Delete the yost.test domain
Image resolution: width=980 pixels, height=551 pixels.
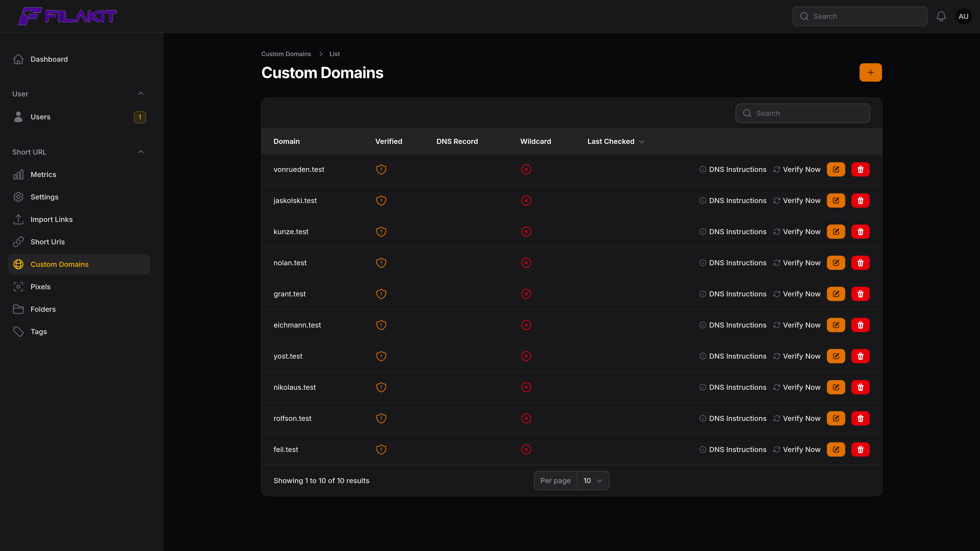861,356
